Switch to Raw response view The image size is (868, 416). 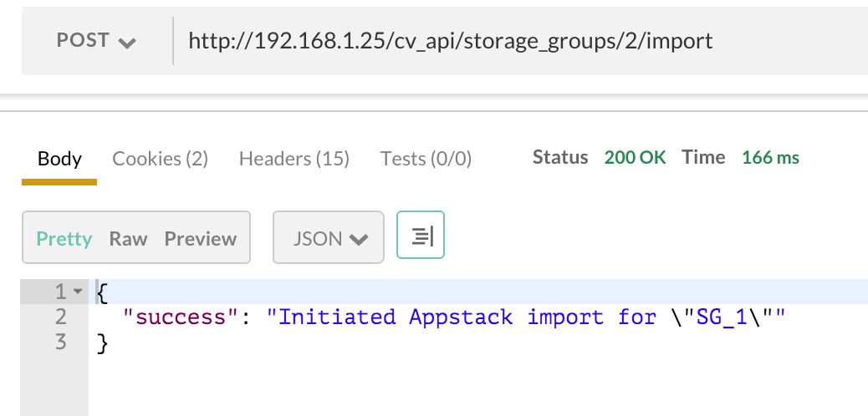click(128, 239)
